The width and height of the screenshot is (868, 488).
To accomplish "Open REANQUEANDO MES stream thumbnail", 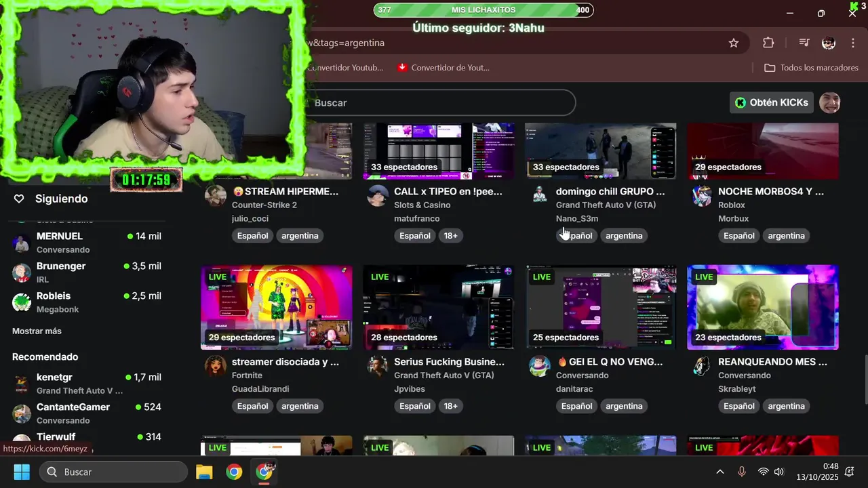I will tap(763, 307).
